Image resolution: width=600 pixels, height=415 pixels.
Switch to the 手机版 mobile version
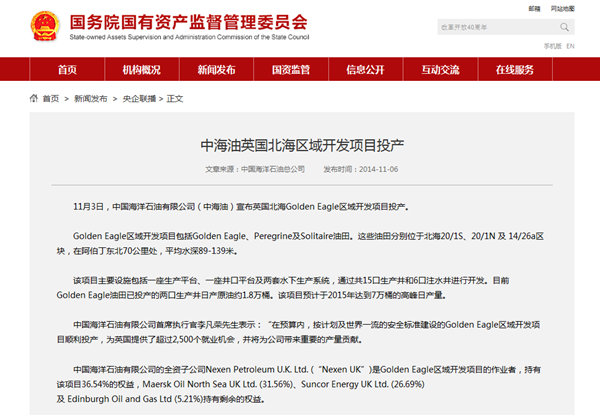pyautogui.click(x=551, y=46)
